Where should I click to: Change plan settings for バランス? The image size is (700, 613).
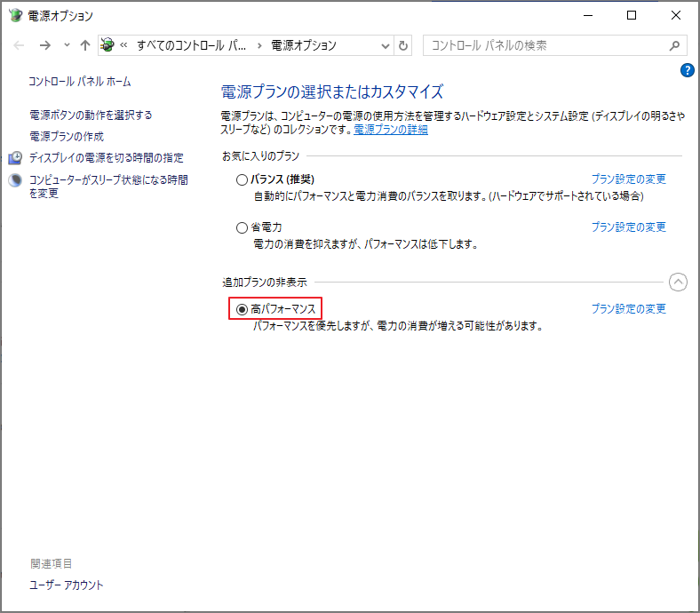pyautogui.click(x=629, y=179)
